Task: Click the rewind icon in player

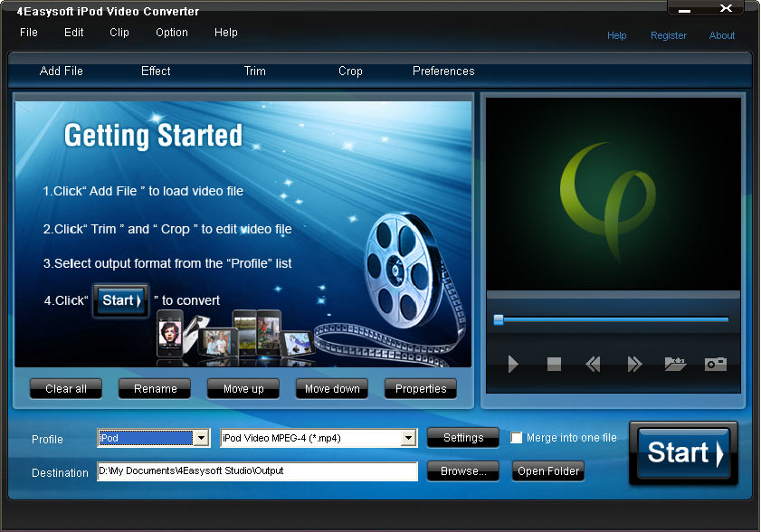Action: [x=593, y=365]
